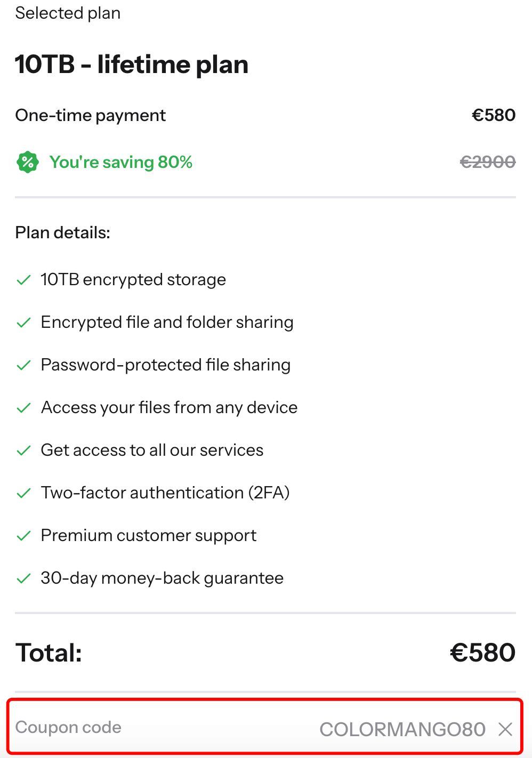Viewport: 532px width, 758px height.
Task: Click the checkmark beside Premium customer support
Action: 23,535
